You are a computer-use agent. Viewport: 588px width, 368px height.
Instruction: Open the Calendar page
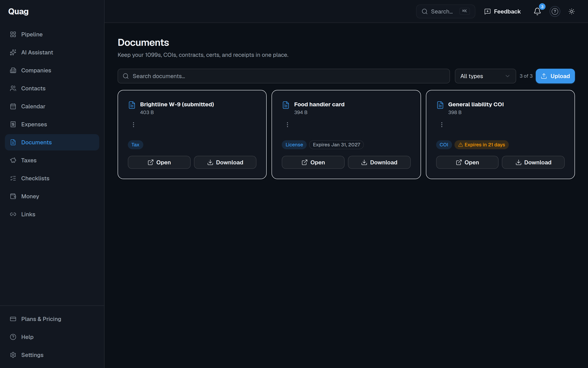(52, 106)
